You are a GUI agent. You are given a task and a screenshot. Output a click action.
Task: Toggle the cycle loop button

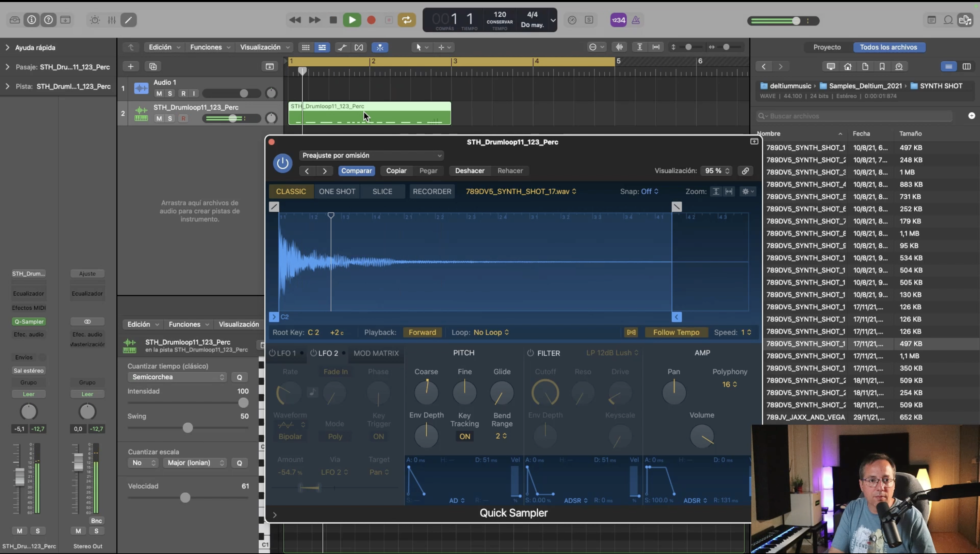tap(406, 20)
